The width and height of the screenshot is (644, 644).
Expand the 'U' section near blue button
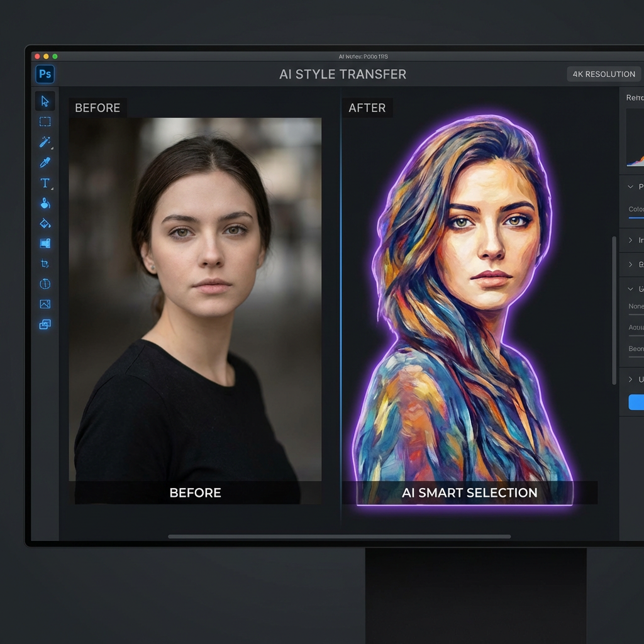tap(630, 379)
